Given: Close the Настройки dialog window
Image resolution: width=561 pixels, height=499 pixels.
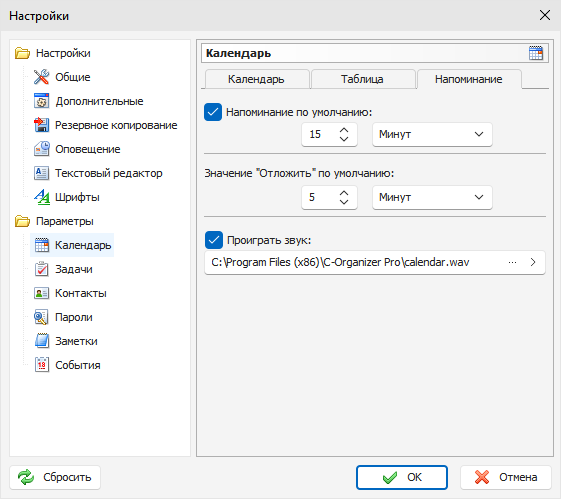Looking at the screenshot, I should coord(545,15).
